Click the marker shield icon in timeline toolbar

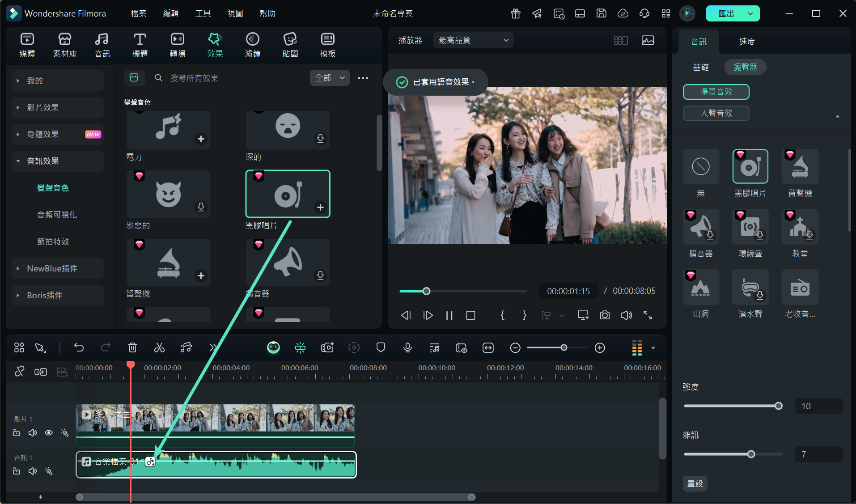pos(381,347)
